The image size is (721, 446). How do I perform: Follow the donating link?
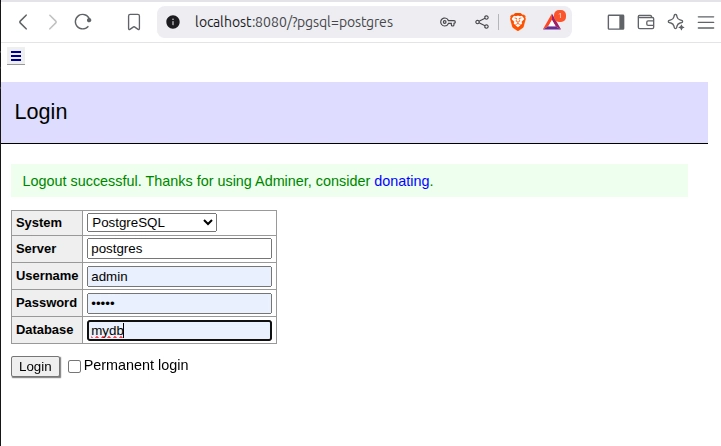(402, 181)
